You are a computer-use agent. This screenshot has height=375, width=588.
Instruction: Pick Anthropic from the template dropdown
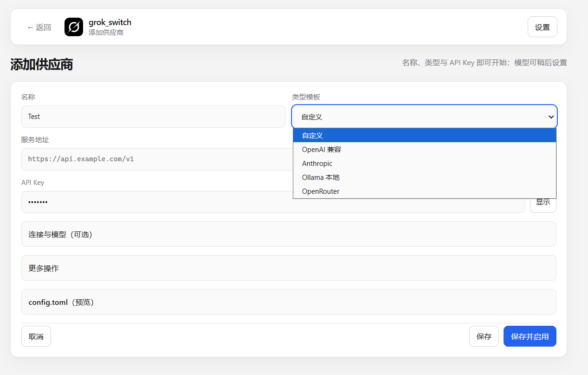pos(425,164)
